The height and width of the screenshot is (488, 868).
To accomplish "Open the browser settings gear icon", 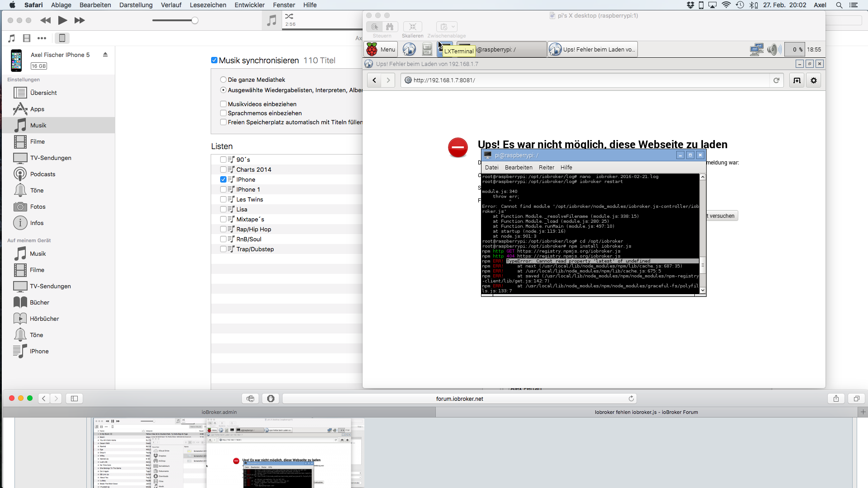I will click(814, 80).
